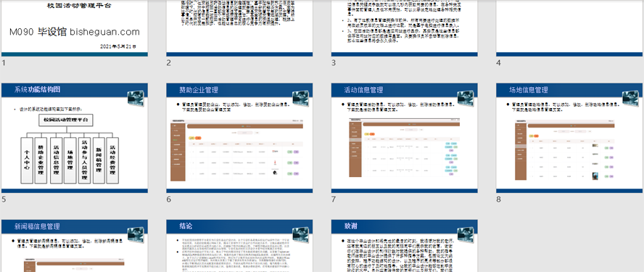Select slide 2 thumbnail with paragraph text
Screen dimensions: 644x272
tap(239, 28)
